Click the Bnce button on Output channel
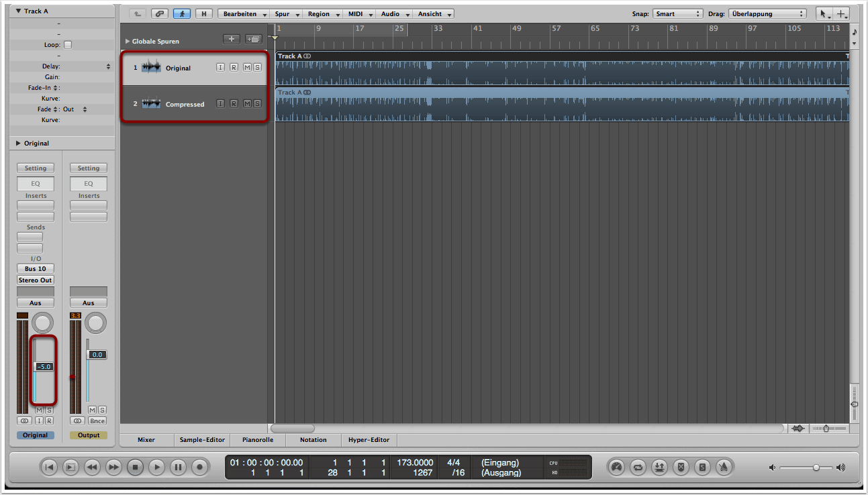 [x=97, y=421]
